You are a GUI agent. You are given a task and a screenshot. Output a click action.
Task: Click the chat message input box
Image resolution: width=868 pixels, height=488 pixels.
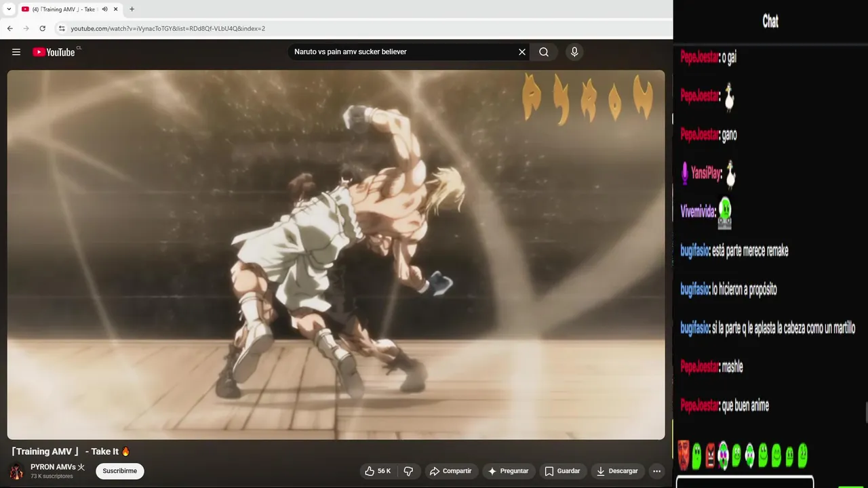click(745, 482)
